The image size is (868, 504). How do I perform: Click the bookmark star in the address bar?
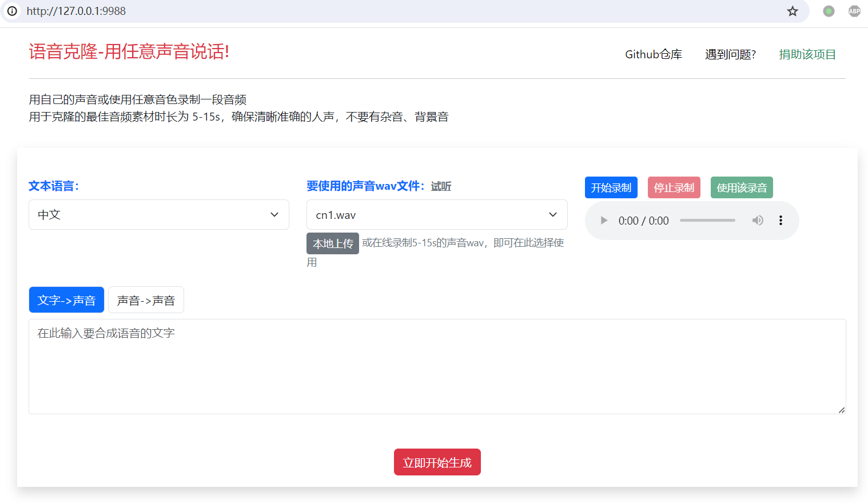click(792, 11)
